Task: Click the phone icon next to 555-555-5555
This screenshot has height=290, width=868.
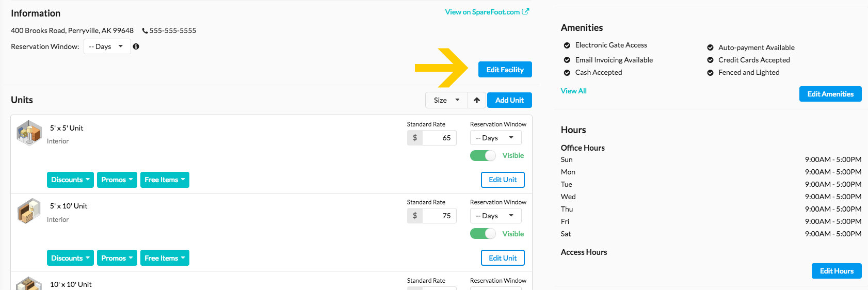Action: (145, 30)
